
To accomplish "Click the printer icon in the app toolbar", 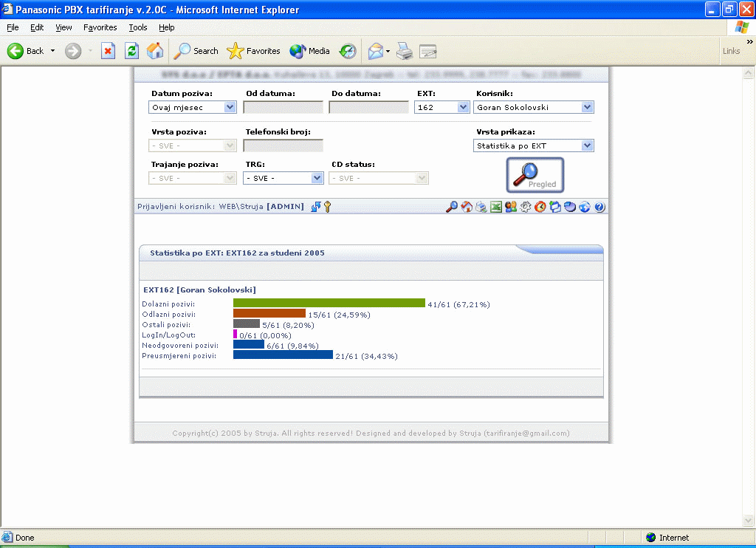I will click(x=481, y=207).
